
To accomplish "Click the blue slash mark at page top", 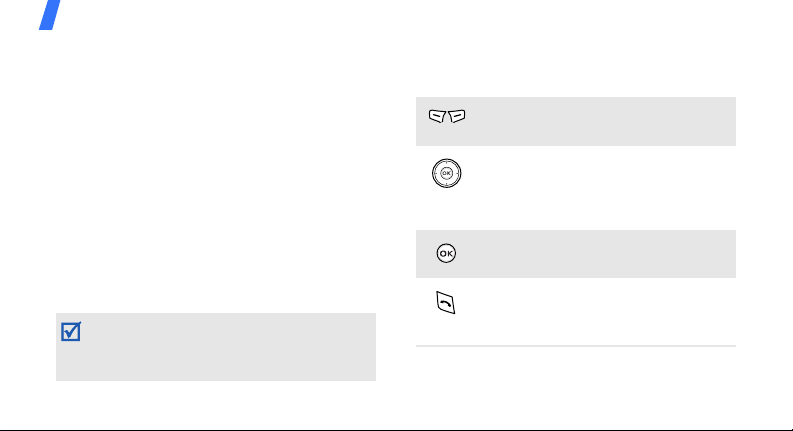I will click(50, 15).
